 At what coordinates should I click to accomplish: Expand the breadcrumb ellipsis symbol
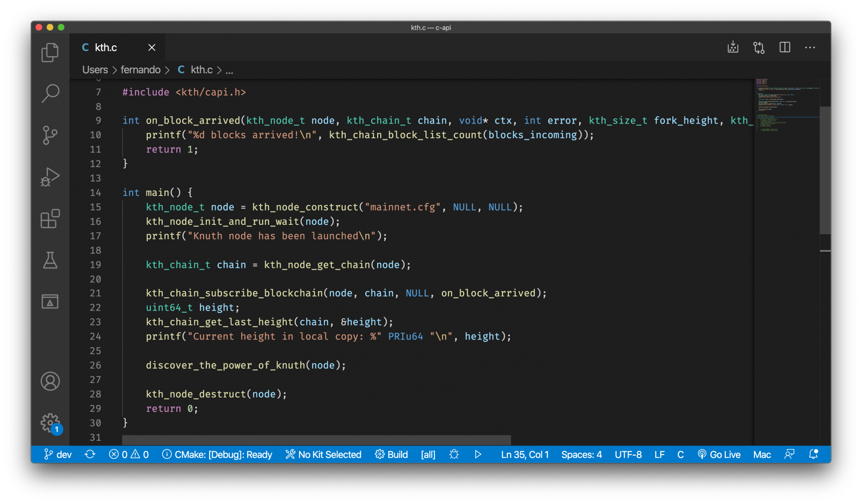(229, 71)
